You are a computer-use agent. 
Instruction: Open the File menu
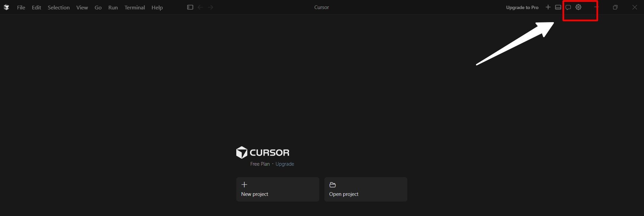21,7
